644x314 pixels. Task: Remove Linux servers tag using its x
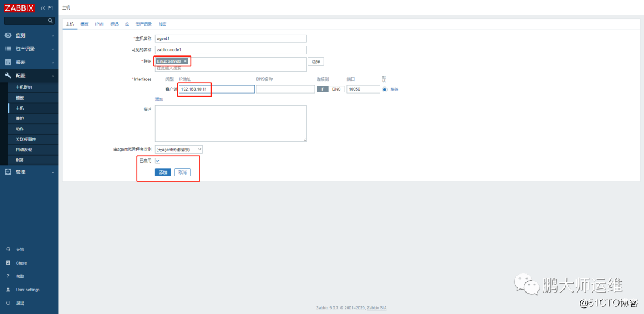[x=185, y=61]
